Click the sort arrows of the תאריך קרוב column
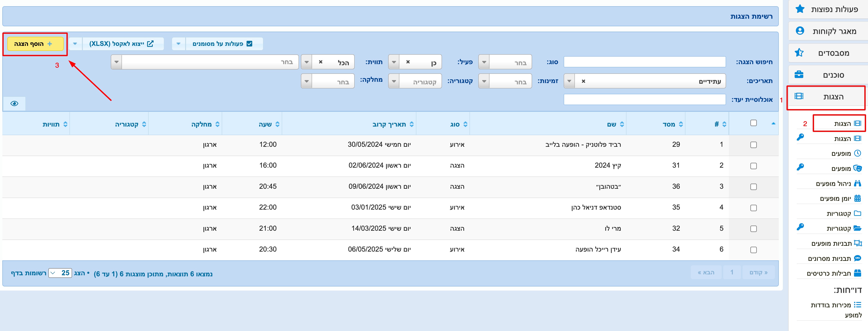The width and height of the screenshot is (868, 331). tap(412, 124)
